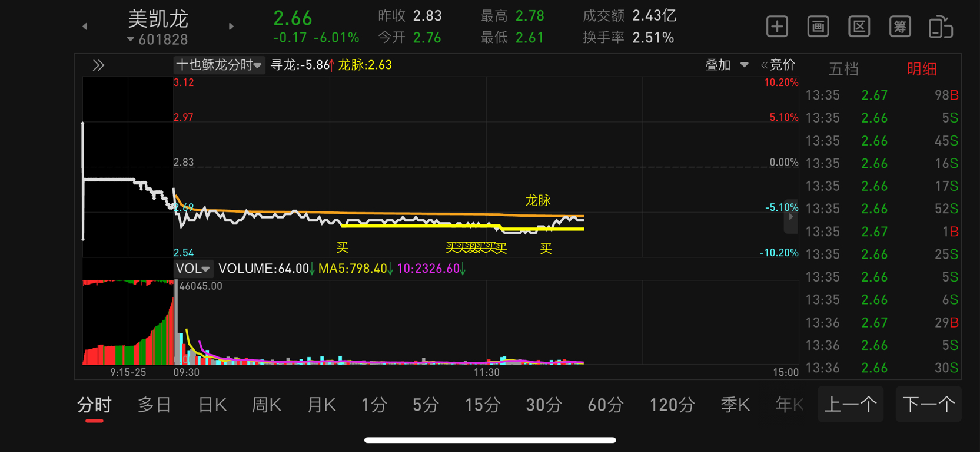Tap the home indicator bar at bottom
This screenshot has height=453, width=980.
click(x=490, y=440)
